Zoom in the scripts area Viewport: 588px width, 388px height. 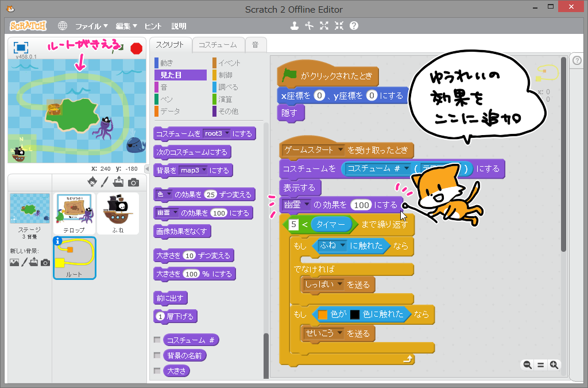point(554,365)
